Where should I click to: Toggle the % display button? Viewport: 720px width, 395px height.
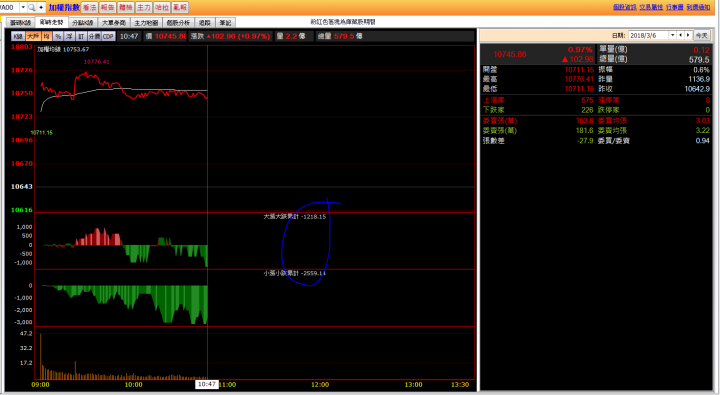point(58,36)
